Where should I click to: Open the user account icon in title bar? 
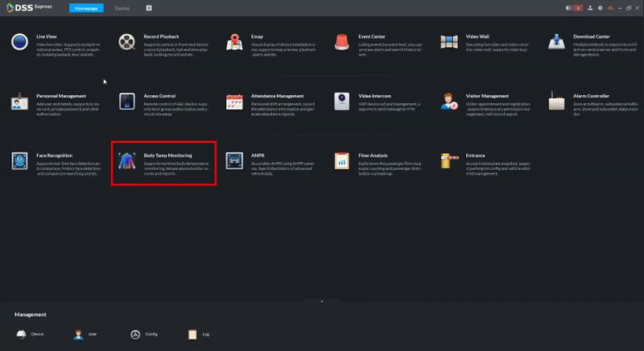(x=590, y=8)
